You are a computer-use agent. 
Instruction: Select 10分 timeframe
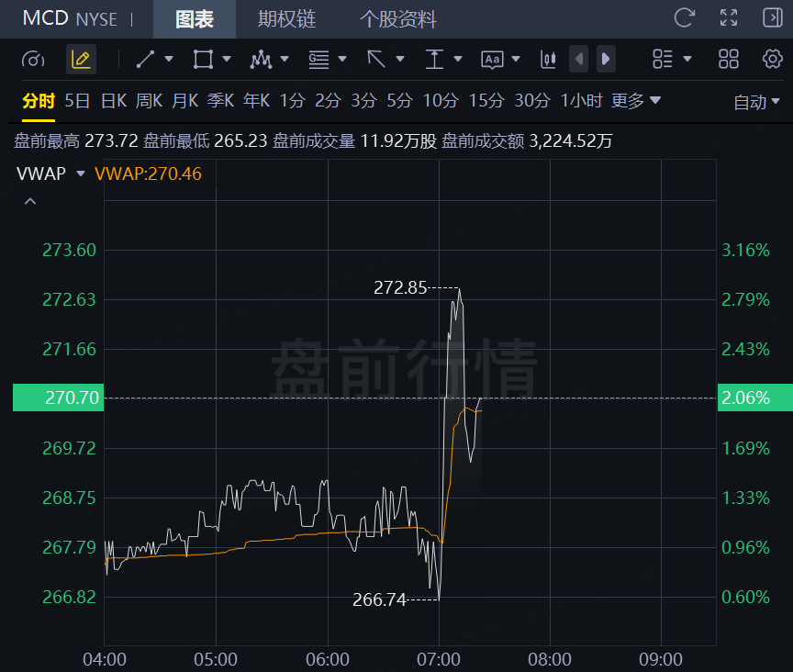pos(441,101)
